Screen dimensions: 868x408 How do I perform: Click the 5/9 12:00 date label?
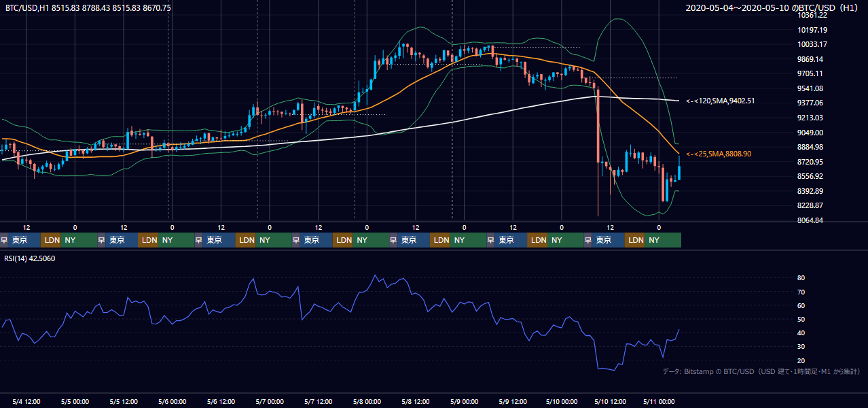click(x=513, y=401)
